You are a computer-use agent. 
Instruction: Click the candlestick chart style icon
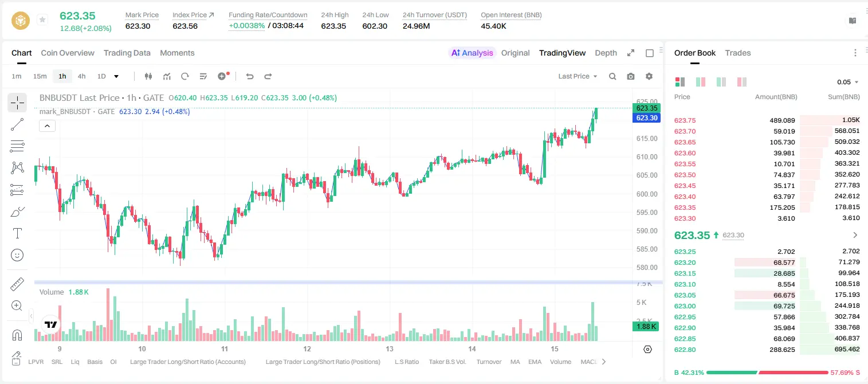(148, 76)
